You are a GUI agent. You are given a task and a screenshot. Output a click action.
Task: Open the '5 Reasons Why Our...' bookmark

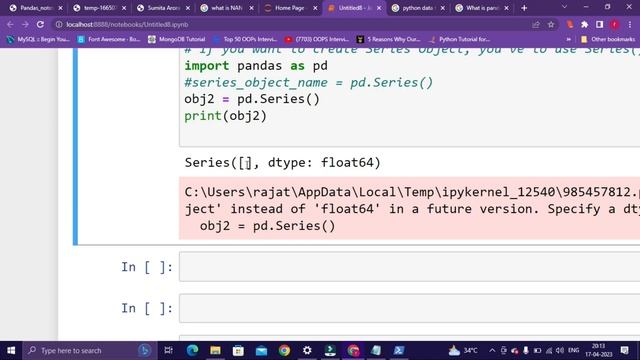(x=389, y=39)
